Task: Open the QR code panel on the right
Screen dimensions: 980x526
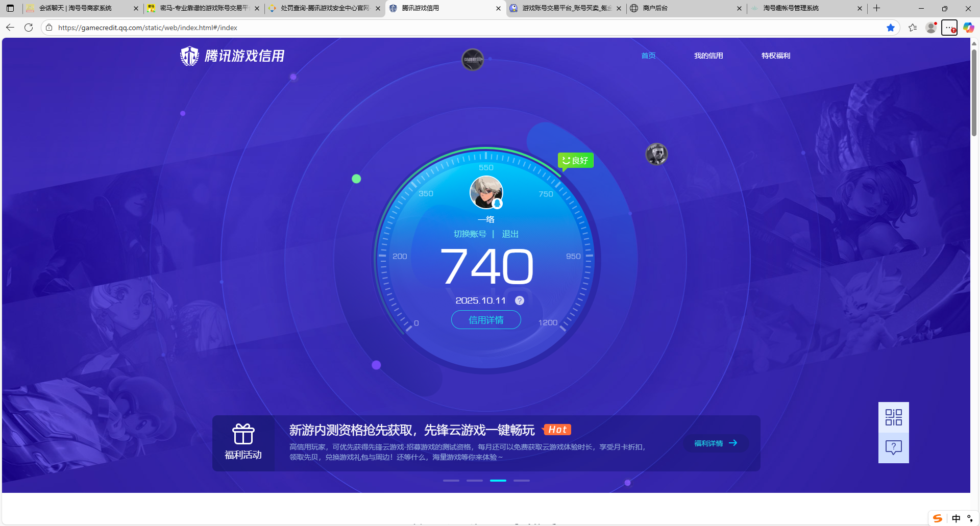Action: [893, 417]
